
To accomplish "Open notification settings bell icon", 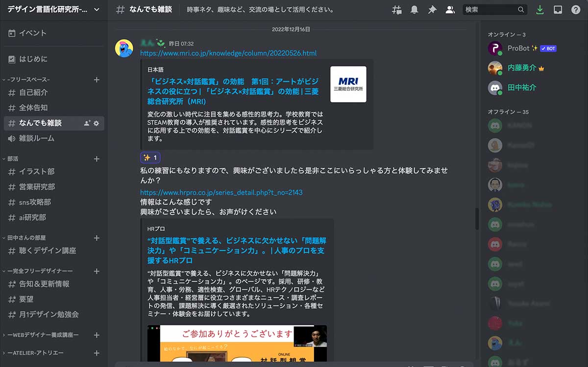I will tap(415, 10).
